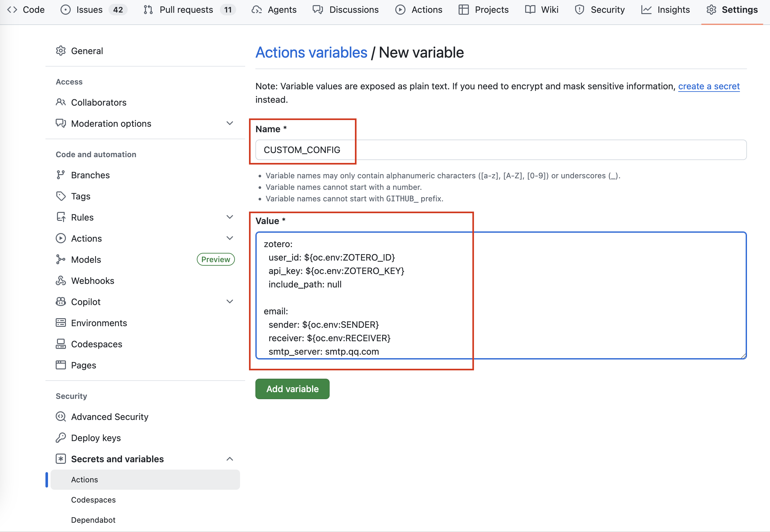
Task: Expand the Copilot section chevron
Action: (229, 301)
